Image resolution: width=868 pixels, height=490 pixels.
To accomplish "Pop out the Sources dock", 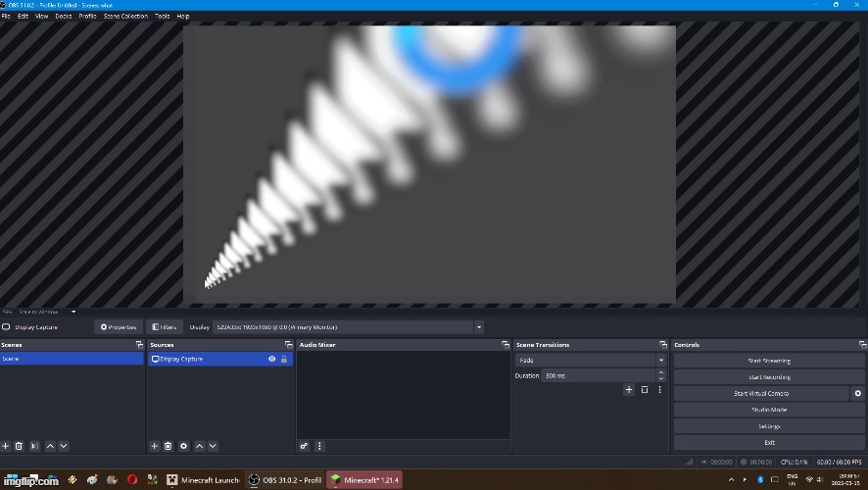I will click(288, 344).
